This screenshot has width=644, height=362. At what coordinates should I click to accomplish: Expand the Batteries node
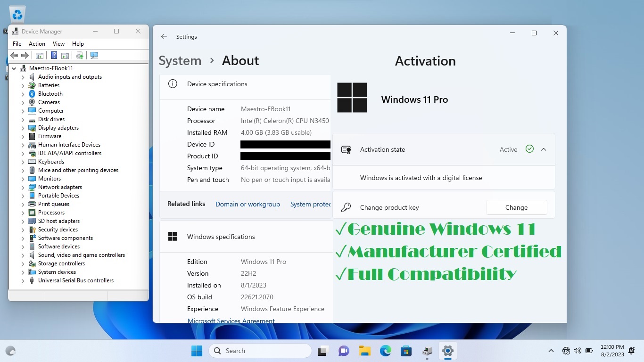click(x=23, y=85)
